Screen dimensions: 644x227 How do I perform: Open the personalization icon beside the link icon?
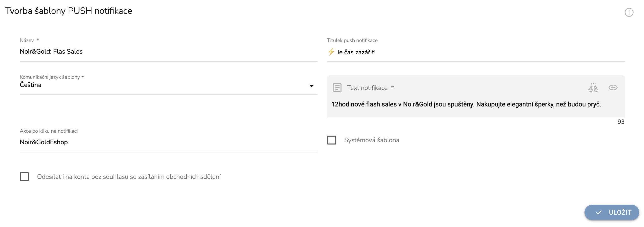click(593, 87)
